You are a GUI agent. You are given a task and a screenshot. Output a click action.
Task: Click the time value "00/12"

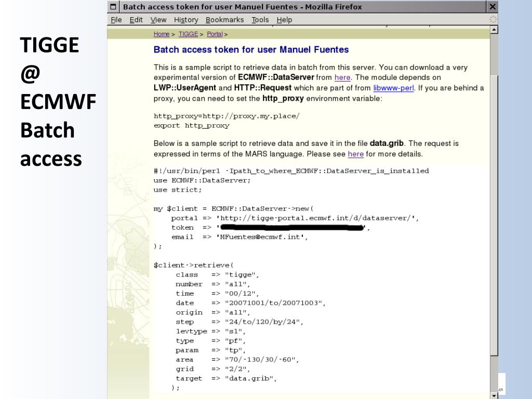[x=240, y=294]
